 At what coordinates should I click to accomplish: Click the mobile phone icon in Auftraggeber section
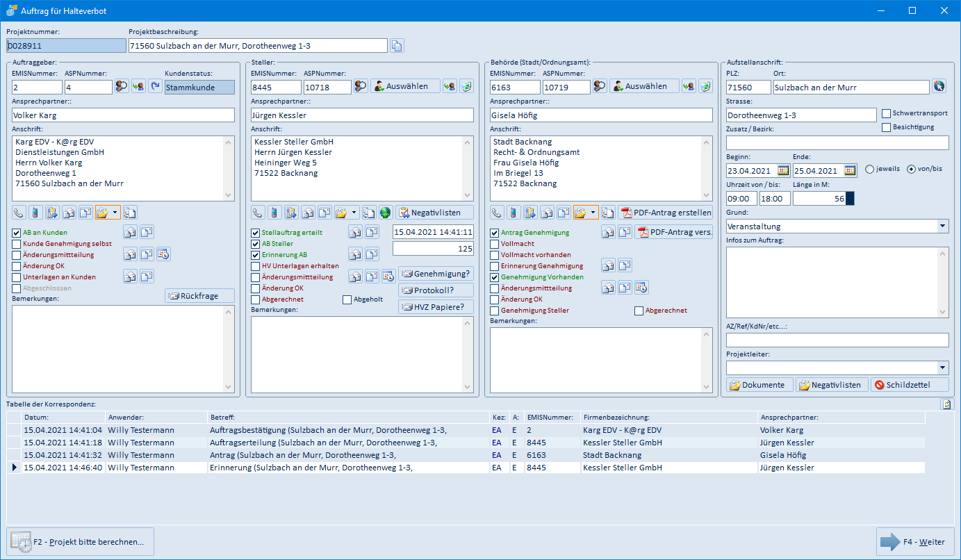36,213
